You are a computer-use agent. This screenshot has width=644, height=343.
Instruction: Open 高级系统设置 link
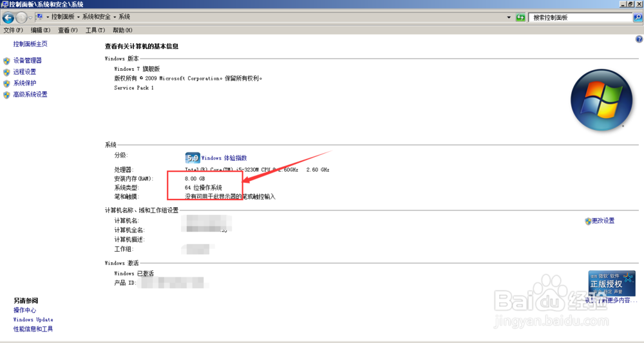click(30, 95)
